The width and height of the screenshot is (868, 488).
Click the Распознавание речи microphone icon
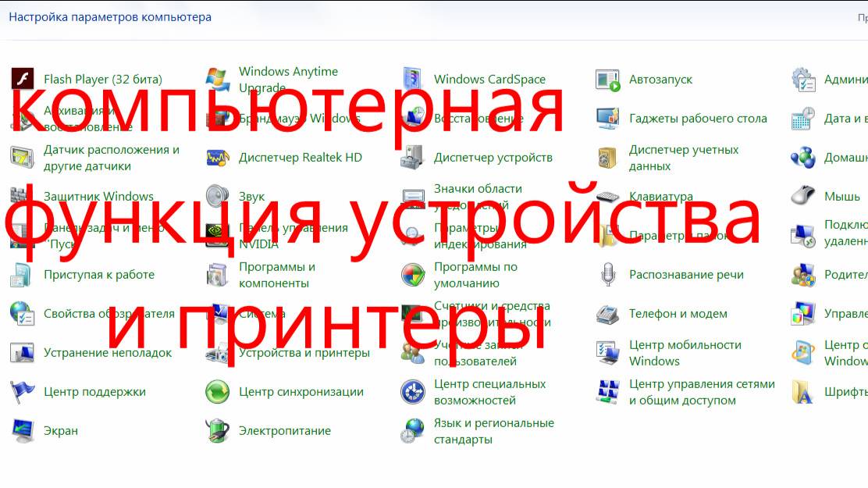click(x=608, y=275)
